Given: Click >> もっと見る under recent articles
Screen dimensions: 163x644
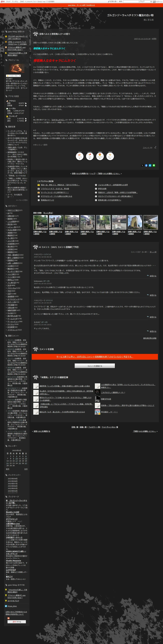Looking at the screenshot, I should pos(22,200).
